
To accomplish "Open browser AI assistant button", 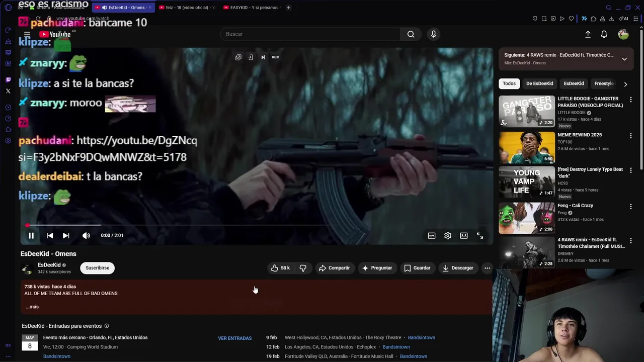I will 624,19.
